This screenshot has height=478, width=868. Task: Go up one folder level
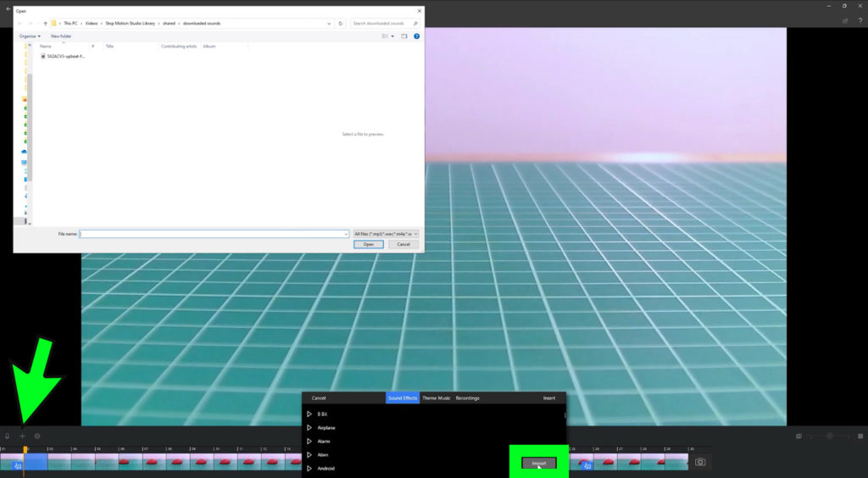(46, 23)
